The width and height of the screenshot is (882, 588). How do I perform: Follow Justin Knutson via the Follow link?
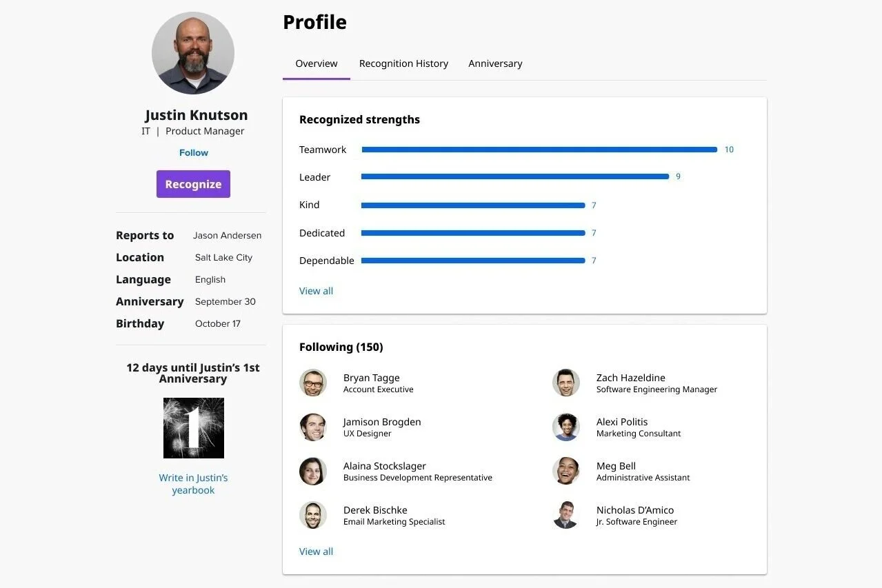click(194, 153)
